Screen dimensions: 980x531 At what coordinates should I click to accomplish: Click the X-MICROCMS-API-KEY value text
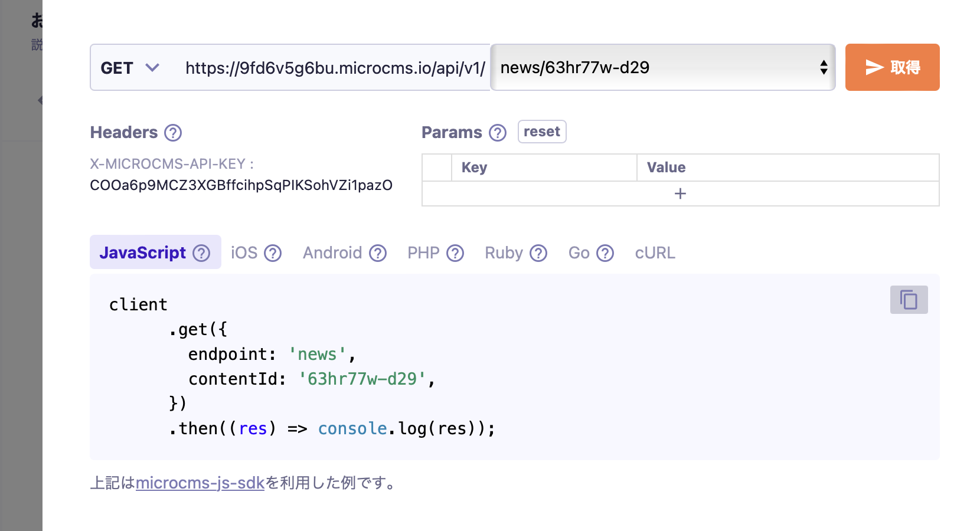(x=241, y=185)
